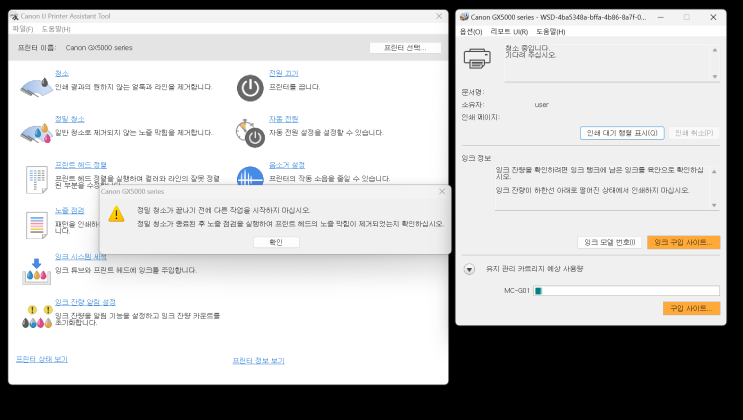Screen dimensions: 743x420
Task: Click the 자동 전원 auto power icon
Action: (250, 133)
